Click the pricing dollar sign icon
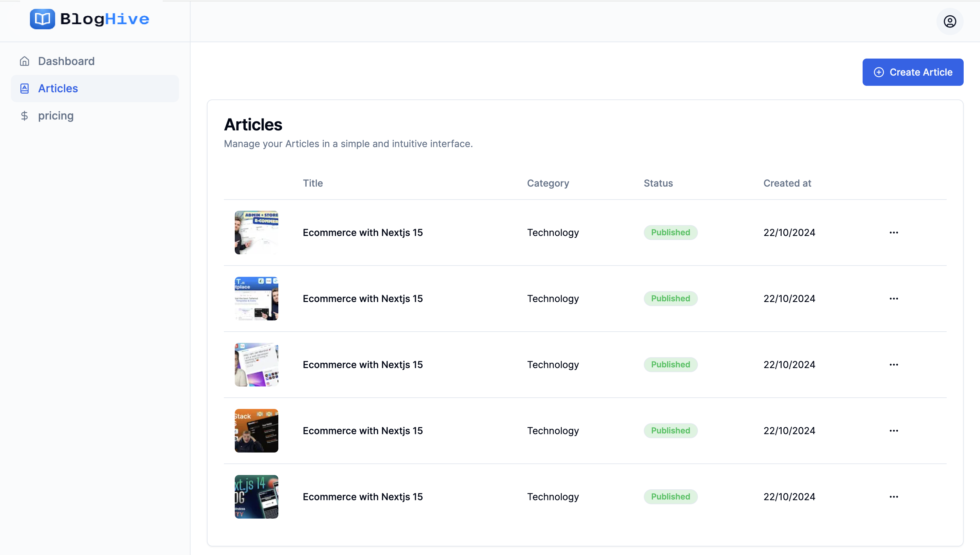 coord(24,116)
